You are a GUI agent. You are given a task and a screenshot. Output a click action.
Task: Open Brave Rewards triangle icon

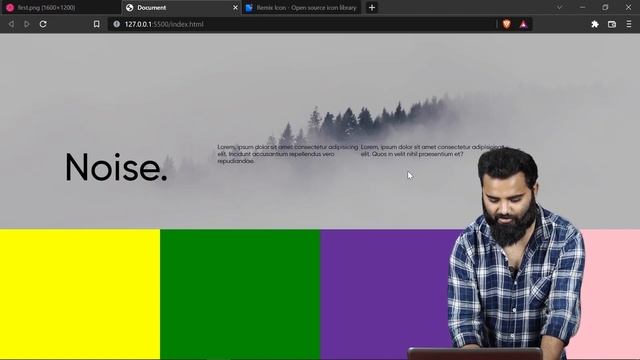pos(523,24)
